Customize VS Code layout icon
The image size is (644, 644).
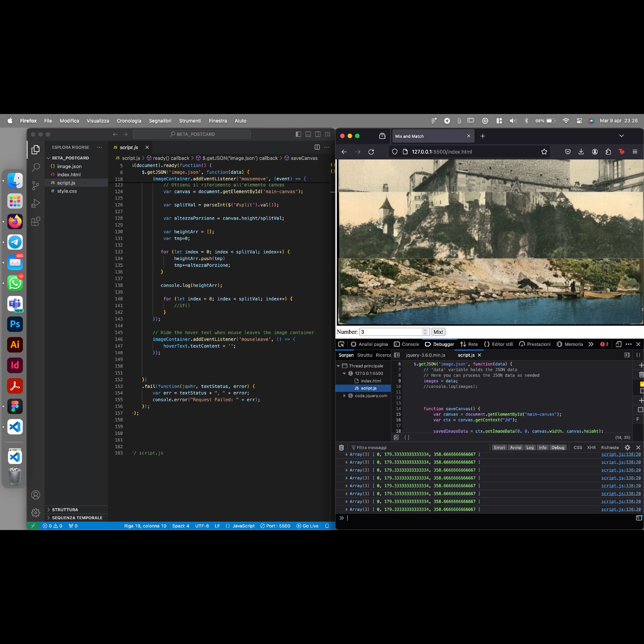tap(328, 134)
